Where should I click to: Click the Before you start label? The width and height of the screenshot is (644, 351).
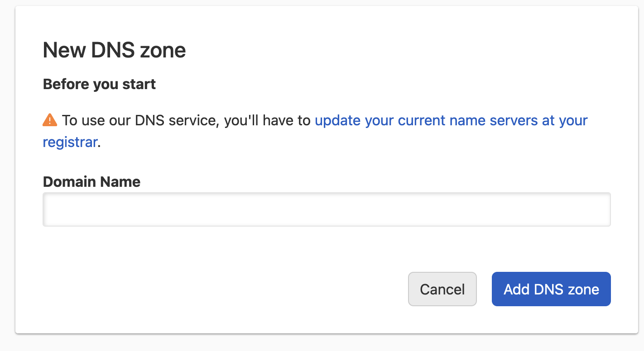(x=99, y=84)
